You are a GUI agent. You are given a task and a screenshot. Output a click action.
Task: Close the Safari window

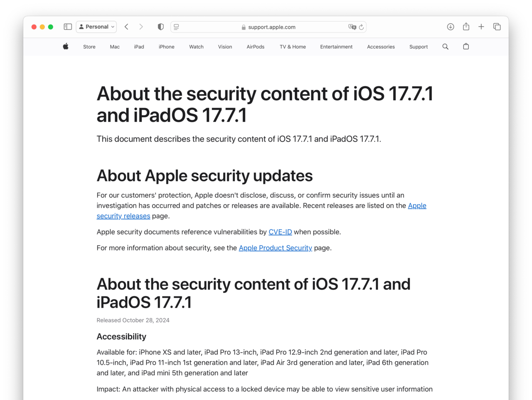click(34, 27)
